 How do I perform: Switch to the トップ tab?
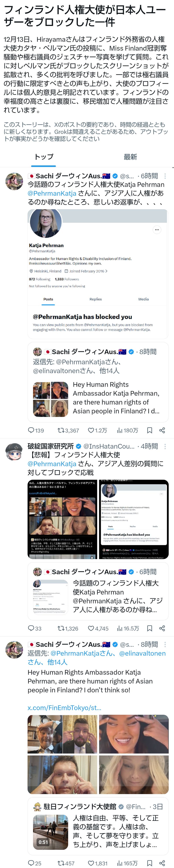coord(43,157)
